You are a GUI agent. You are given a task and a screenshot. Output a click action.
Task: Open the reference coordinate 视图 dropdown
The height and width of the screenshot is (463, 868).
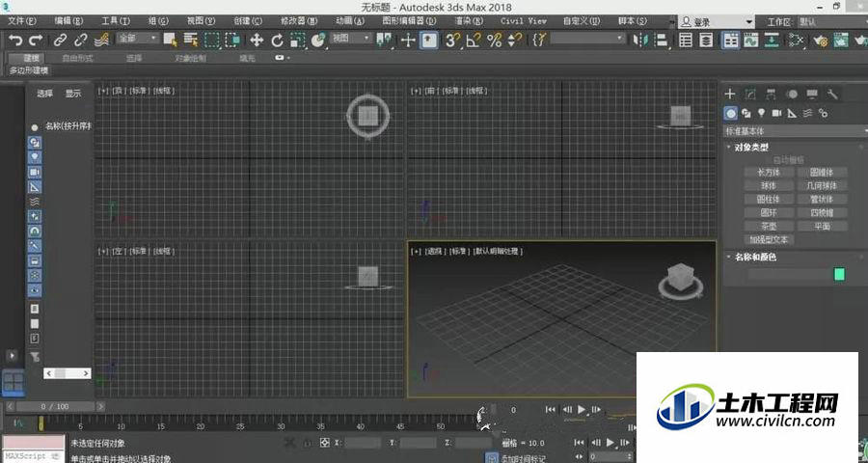click(x=351, y=39)
